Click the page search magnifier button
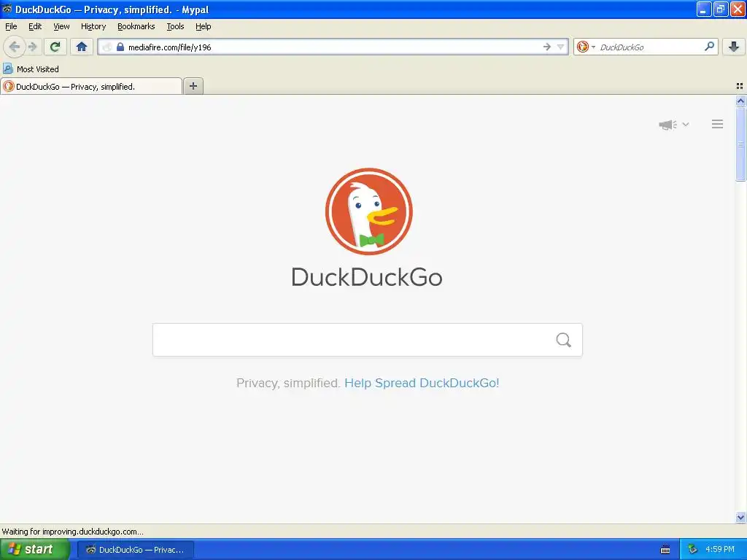The height and width of the screenshot is (560, 747). coord(564,340)
